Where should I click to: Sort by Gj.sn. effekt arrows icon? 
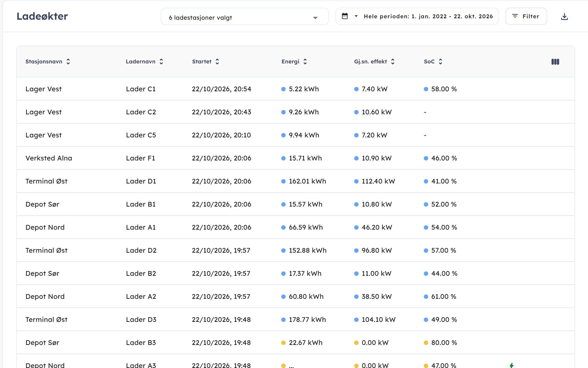(392, 61)
